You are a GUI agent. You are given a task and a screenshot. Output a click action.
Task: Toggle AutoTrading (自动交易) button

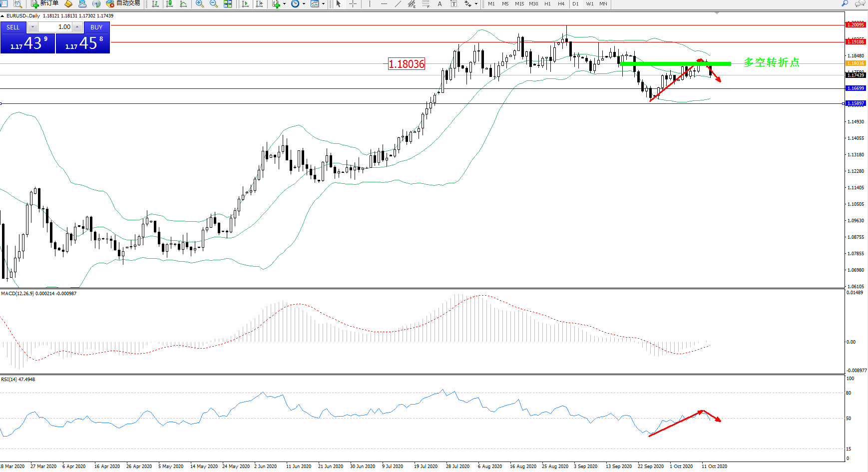(x=123, y=3)
